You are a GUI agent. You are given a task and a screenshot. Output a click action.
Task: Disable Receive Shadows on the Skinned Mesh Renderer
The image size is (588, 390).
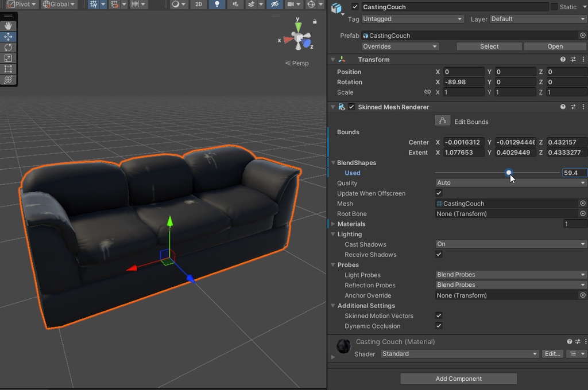click(x=439, y=255)
